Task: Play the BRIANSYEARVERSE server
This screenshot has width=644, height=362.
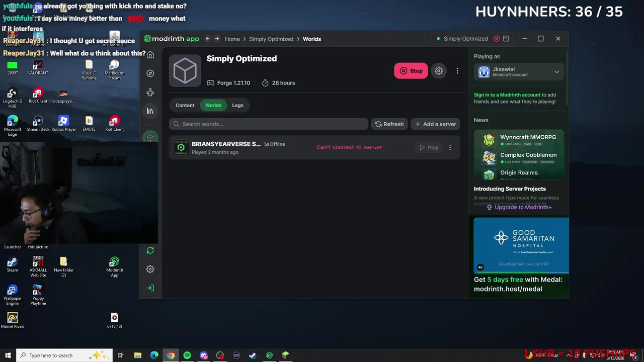Action: (429, 147)
